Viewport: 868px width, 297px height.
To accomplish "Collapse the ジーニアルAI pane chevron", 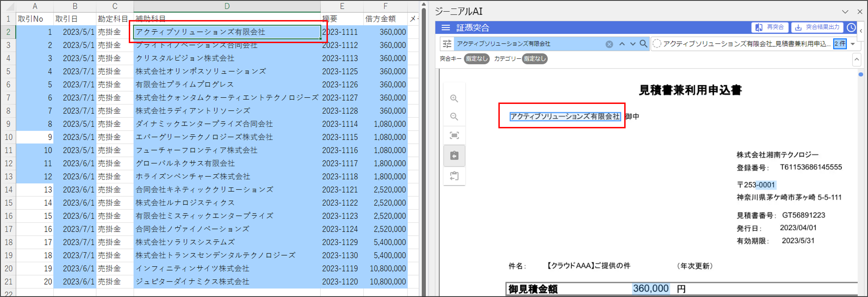I will tap(845, 12).
